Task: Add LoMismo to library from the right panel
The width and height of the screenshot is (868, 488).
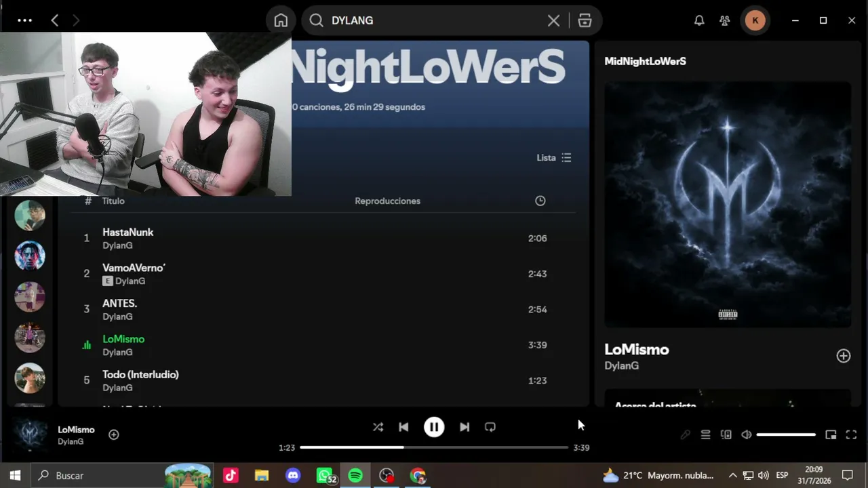Action: tap(843, 356)
